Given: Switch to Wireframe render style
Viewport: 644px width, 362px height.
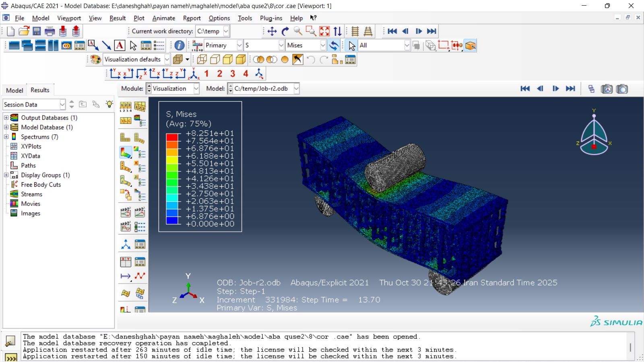Looking at the screenshot, I should coord(202,60).
